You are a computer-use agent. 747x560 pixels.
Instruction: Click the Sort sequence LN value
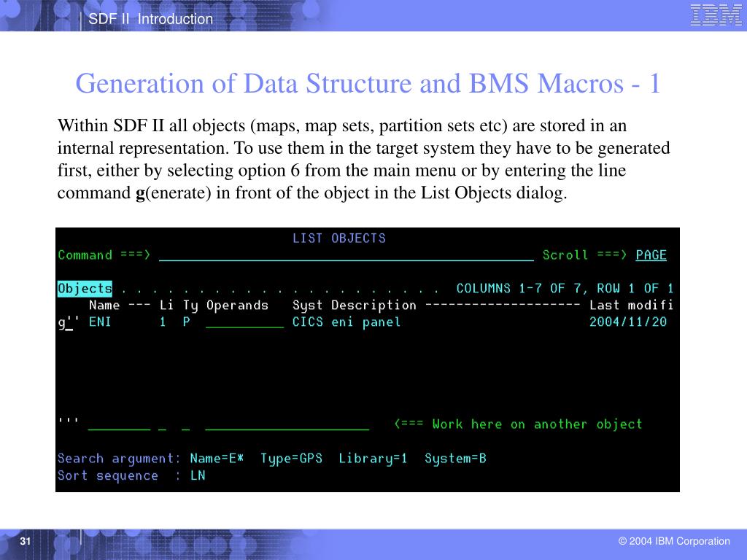pos(198,475)
